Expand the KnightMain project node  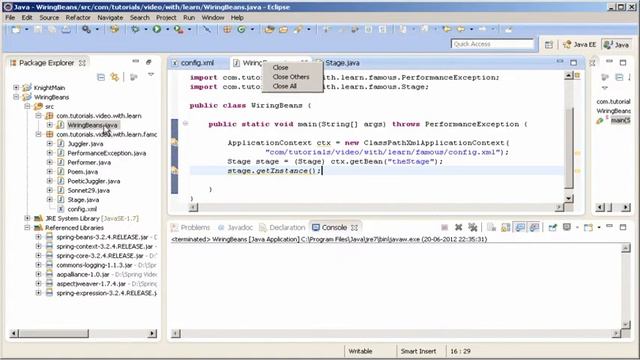tap(16, 87)
